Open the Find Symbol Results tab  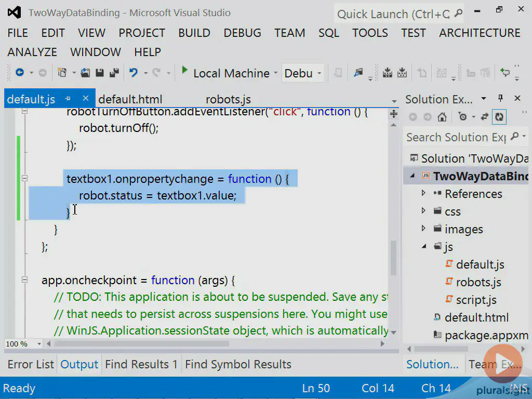tap(238, 364)
